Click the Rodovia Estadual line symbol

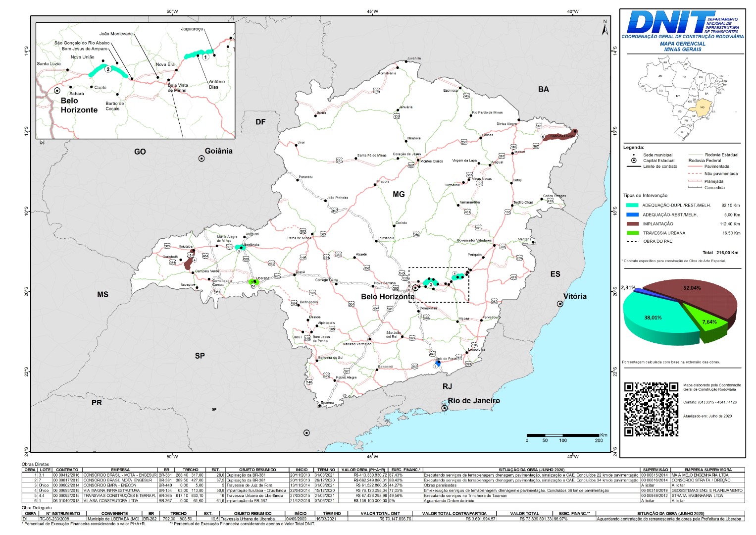coord(696,155)
